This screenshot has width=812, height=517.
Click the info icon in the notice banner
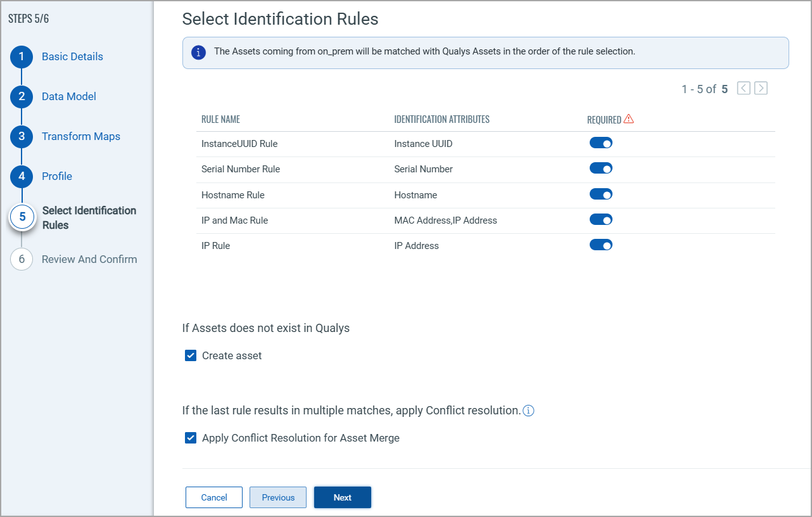tap(198, 53)
